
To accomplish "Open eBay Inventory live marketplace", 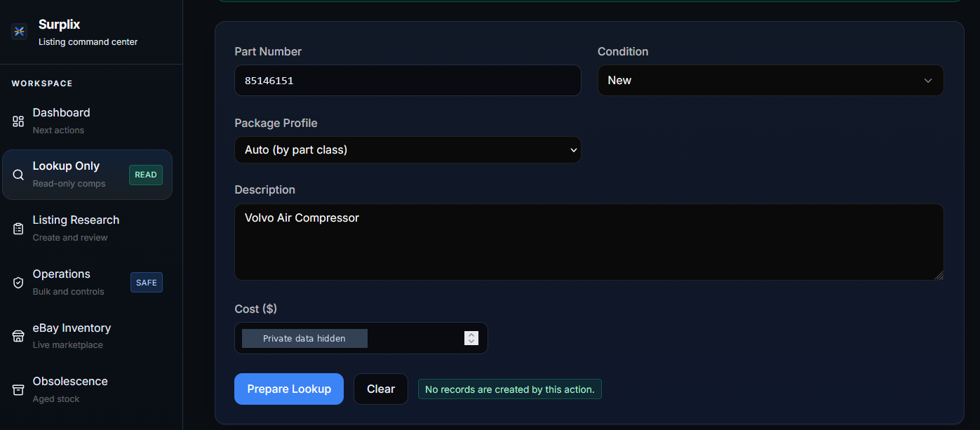I will (88, 336).
